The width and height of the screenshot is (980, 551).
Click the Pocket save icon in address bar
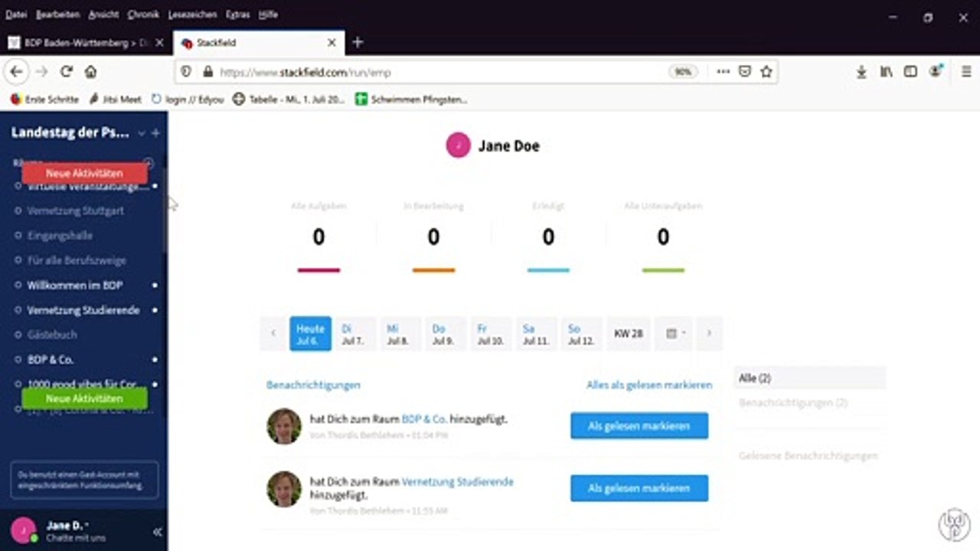pyautogui.click(x=744, y=72)
